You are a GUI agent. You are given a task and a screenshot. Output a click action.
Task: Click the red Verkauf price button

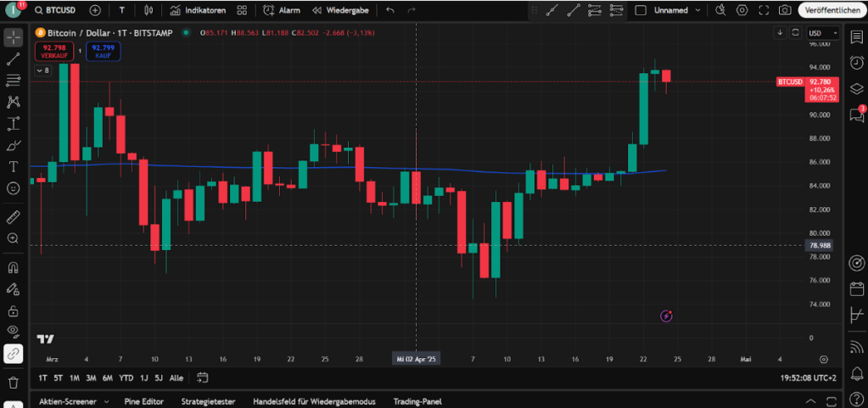click(54, 51)
